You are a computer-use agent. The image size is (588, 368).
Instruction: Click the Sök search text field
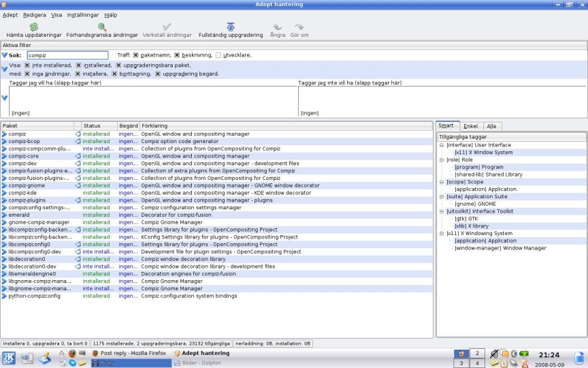pos(67,55)
